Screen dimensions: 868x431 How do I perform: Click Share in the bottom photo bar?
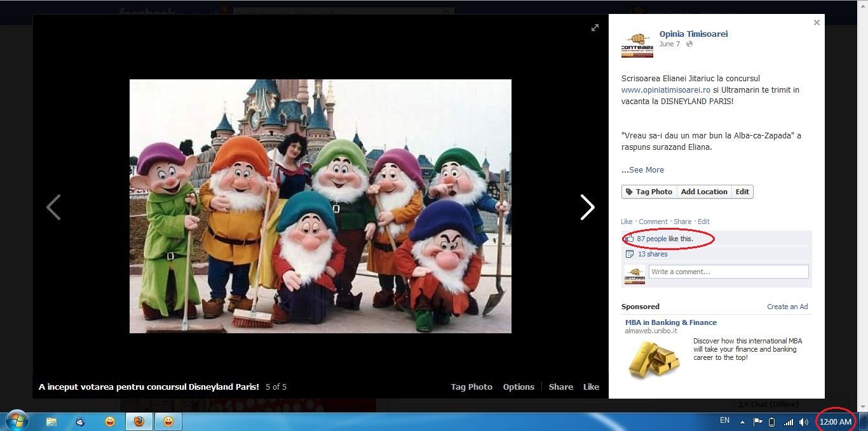click(561, 387)
